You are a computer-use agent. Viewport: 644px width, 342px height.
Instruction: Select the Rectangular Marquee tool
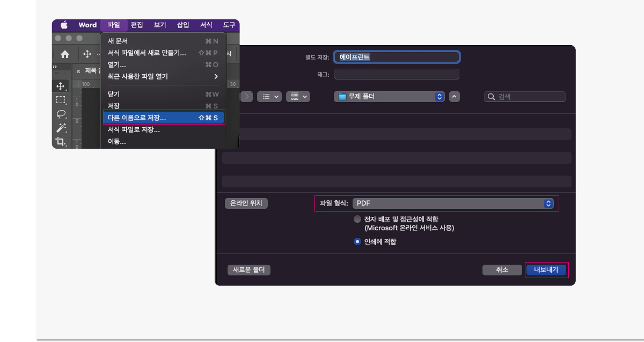coord(60,100)
